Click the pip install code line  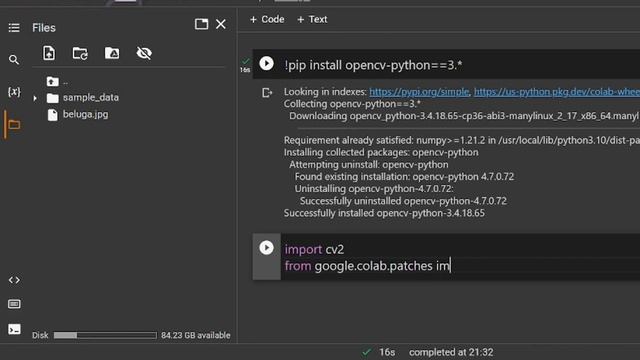[373, 65]
